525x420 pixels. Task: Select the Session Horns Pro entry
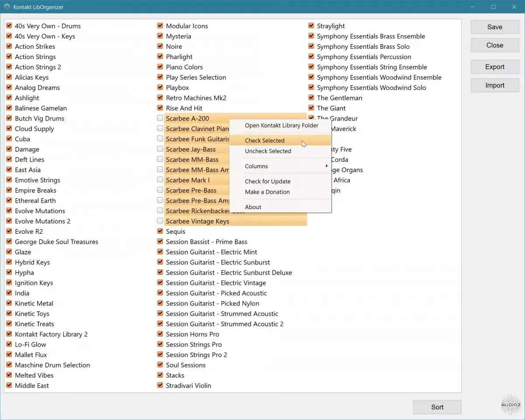click(192, 334)
